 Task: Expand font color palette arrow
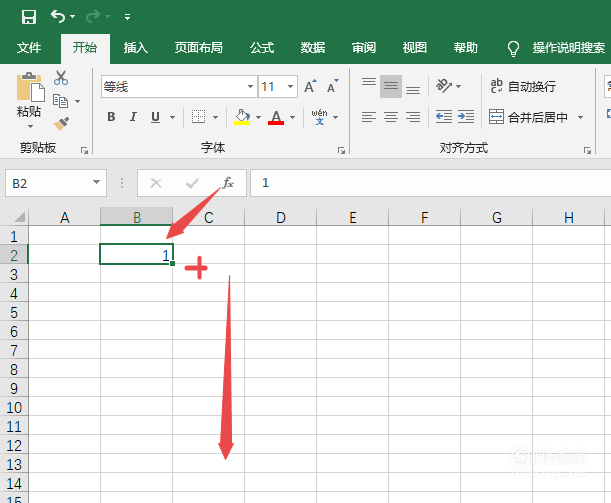tap(292, 117)
